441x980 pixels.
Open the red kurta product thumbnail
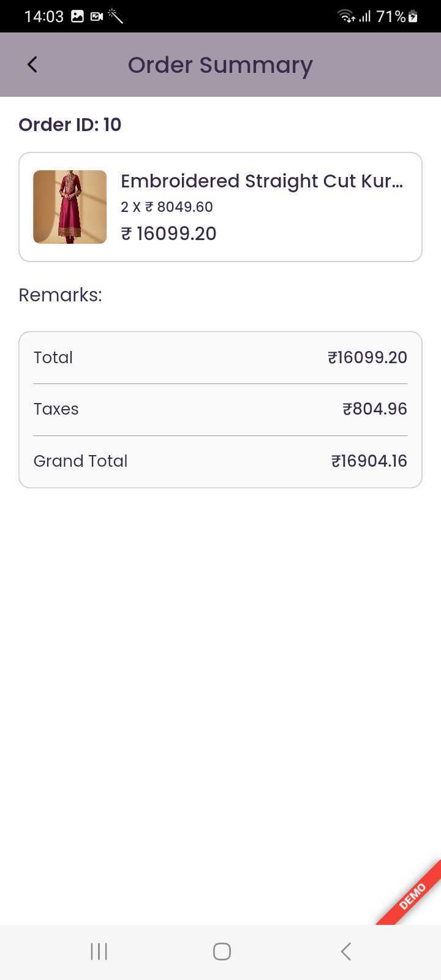(x=70, y=207)
